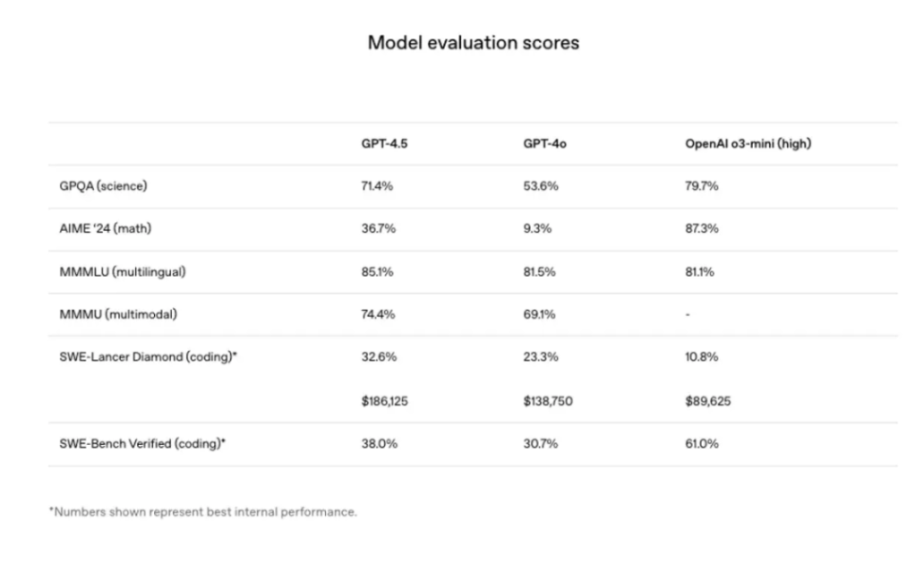Select the GPT-4.5 column header

point(381,144)
